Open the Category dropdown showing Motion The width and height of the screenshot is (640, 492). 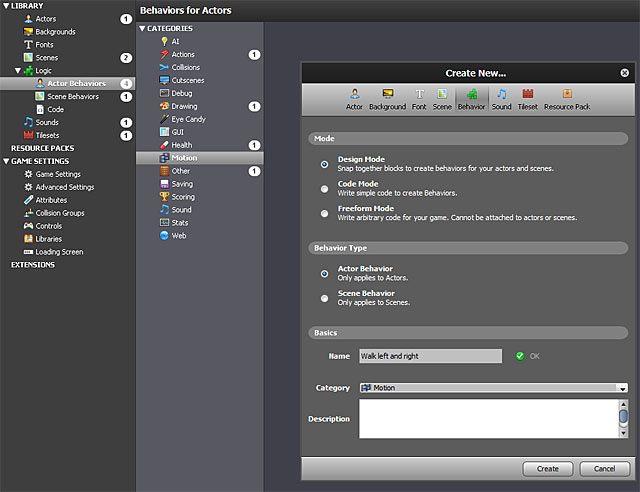(x=622, y=388)
